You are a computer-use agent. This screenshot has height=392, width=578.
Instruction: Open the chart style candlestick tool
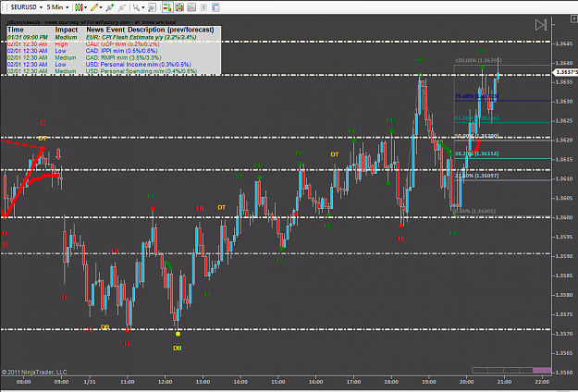coord(79,7)
